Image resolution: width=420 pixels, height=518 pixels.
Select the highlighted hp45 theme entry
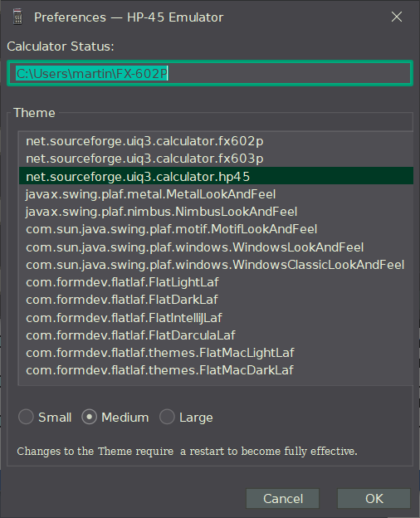[x=216, y=177]
